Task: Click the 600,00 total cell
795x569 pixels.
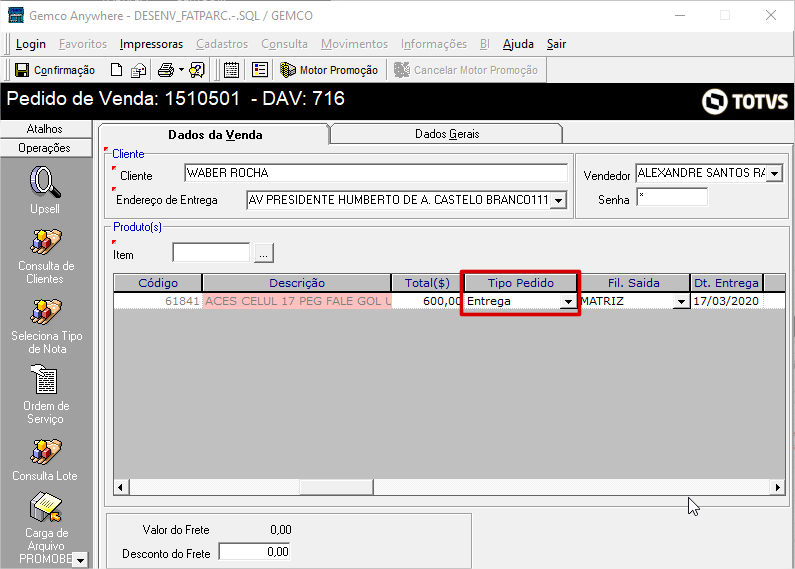Action: (427, 301)
